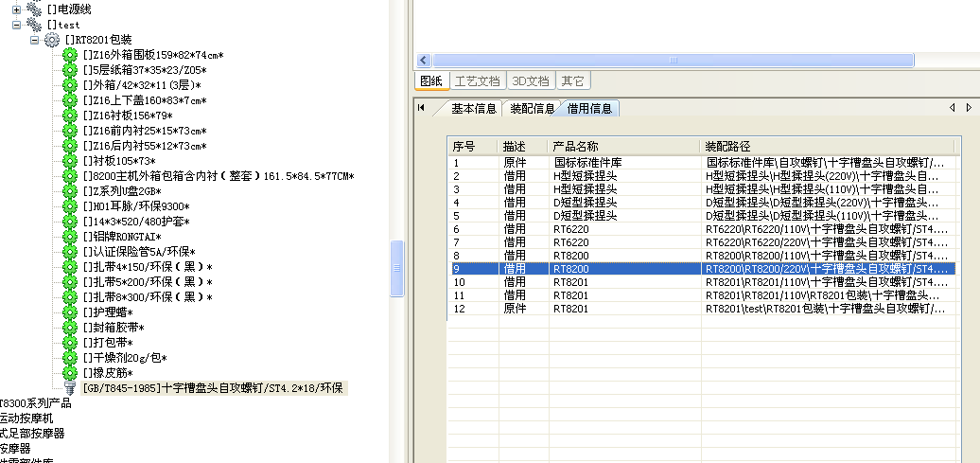The image size is (980, 463).
Task: Click gear icon beside Z16外箱围板159*82*74cm
Action: [x=70, y=55]
